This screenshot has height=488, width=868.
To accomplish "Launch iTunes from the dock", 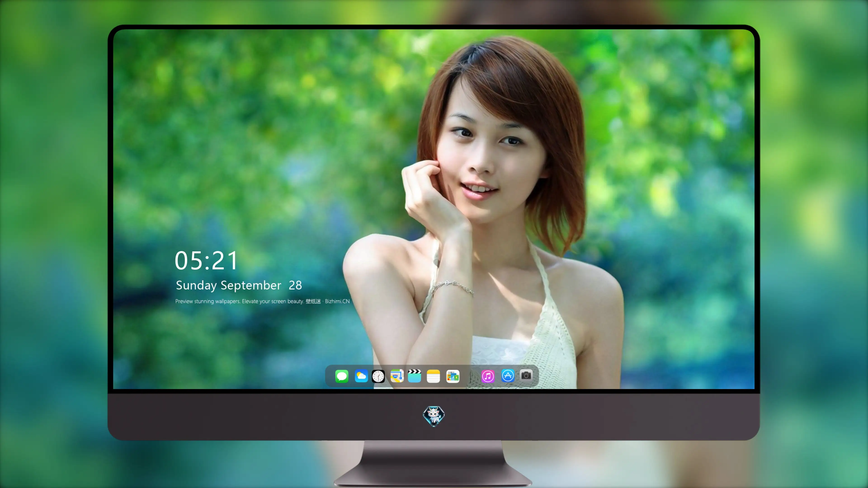I will [488, 376].
